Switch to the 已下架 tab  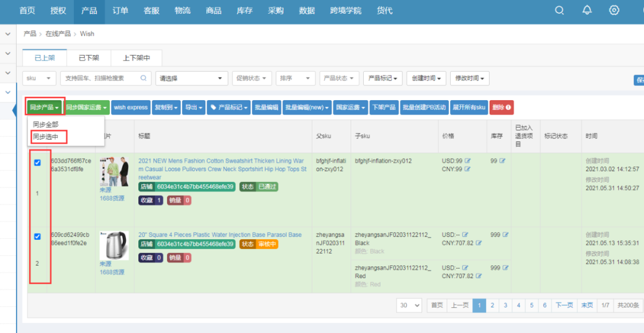[89, 58]
